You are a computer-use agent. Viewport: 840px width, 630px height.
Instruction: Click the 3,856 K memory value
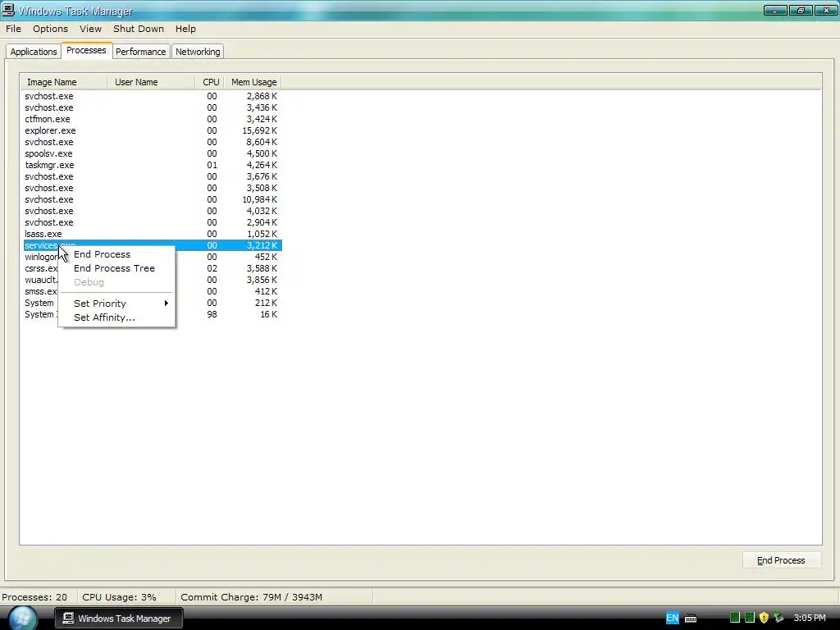pyautogui.click(x=262, y=280)
